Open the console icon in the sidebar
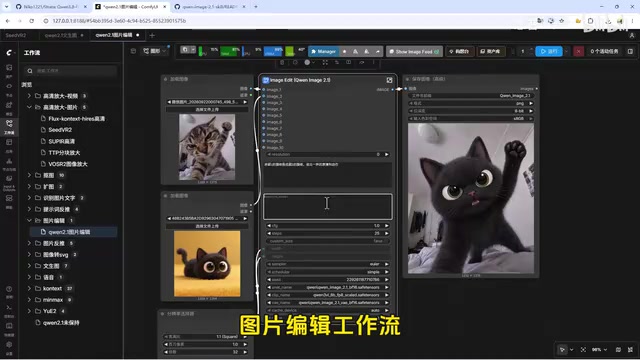Image resolution: width=640 pixels, height=360 pixels. click(9, 307)
